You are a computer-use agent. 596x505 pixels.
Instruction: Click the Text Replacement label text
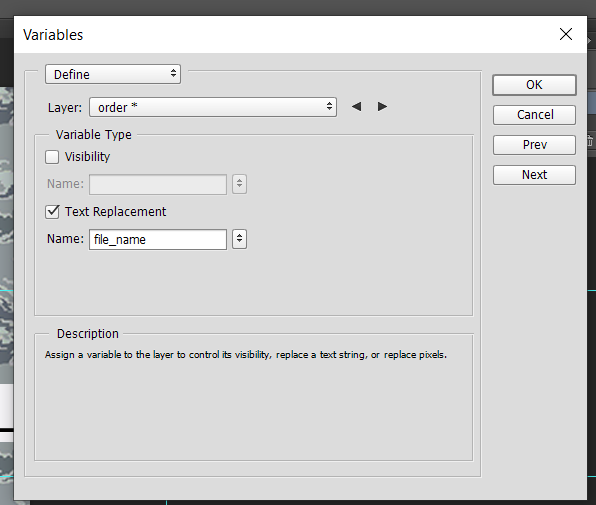pos(116,212)
